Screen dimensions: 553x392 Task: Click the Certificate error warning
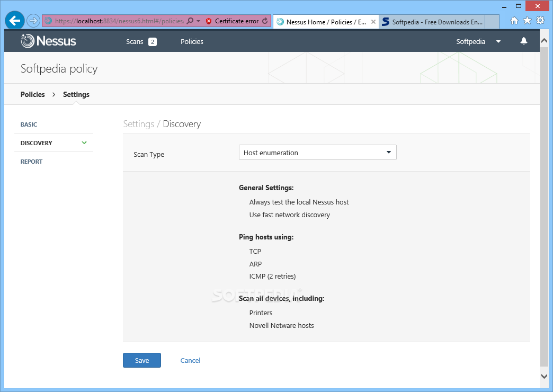(233, 21)
